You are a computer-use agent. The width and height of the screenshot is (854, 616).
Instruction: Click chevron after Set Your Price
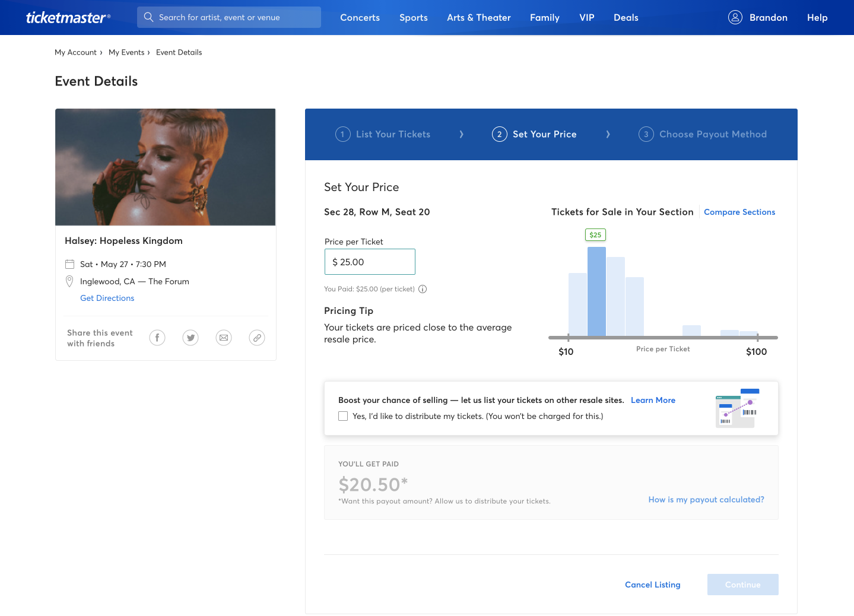[x=608, y=134]
